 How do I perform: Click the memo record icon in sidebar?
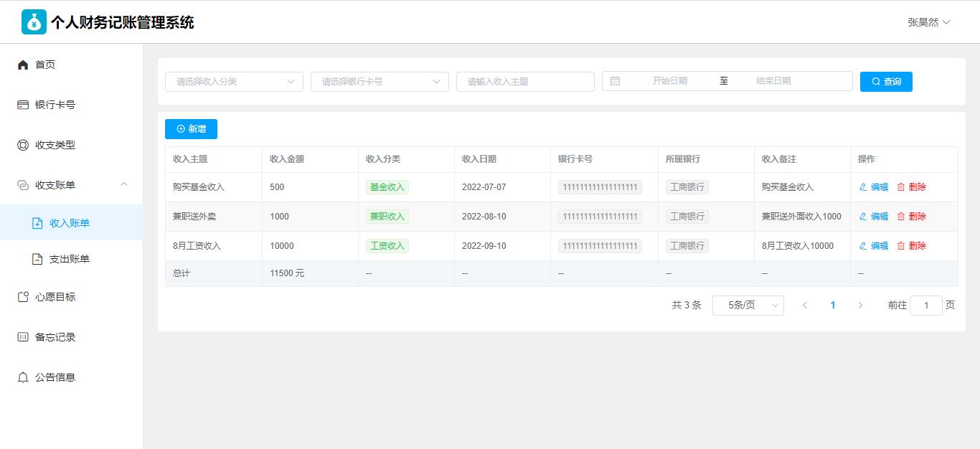(23, 337)
